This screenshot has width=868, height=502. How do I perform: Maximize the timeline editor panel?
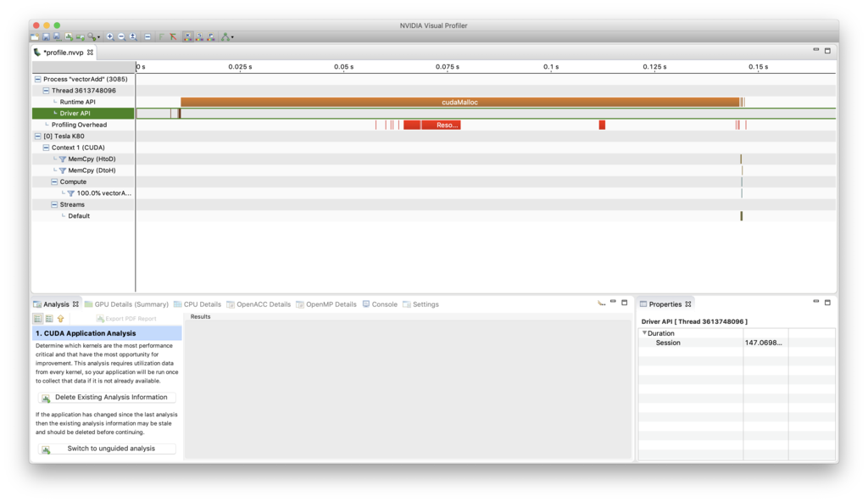[827, 50]
